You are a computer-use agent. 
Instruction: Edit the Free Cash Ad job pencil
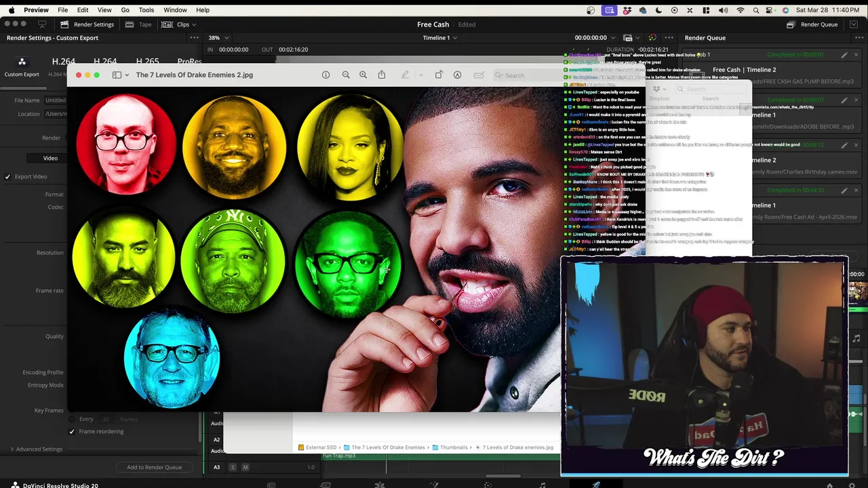pos(844,190)
